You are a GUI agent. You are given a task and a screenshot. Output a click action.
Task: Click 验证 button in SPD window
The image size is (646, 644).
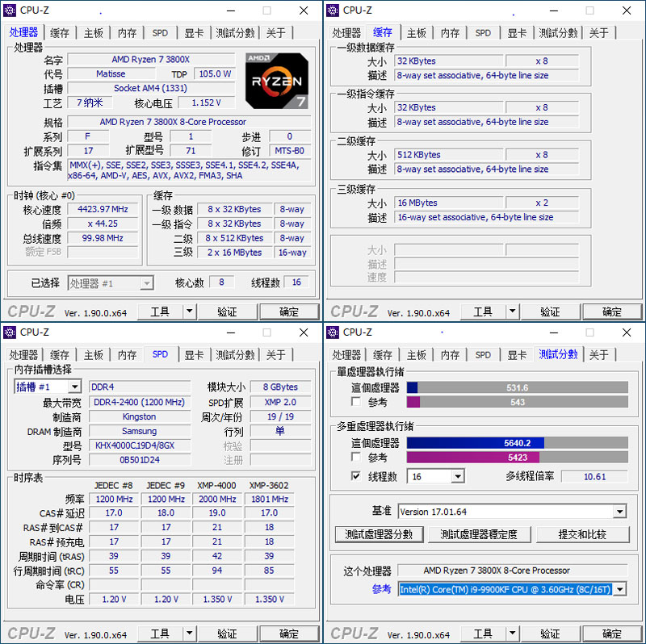point(228,634)
